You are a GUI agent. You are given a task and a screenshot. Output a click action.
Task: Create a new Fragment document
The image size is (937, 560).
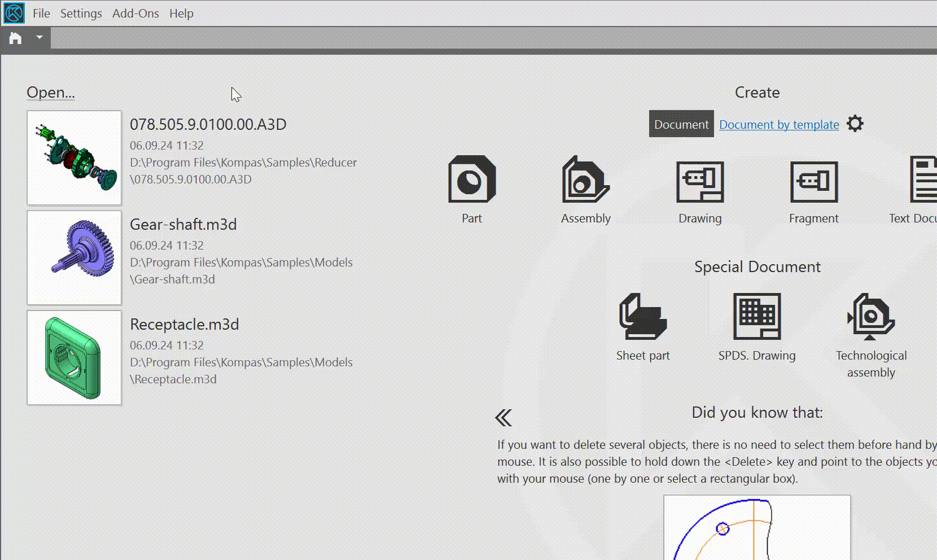pos(813,181)
